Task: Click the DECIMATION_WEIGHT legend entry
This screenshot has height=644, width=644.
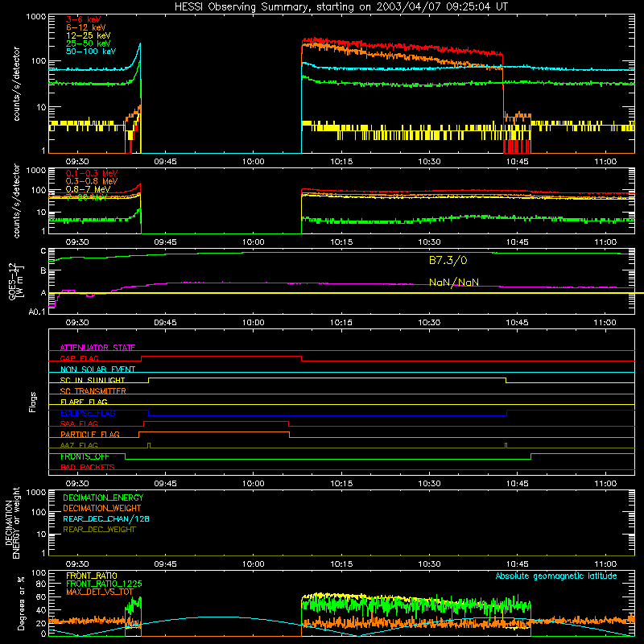Action: (102, 509)
